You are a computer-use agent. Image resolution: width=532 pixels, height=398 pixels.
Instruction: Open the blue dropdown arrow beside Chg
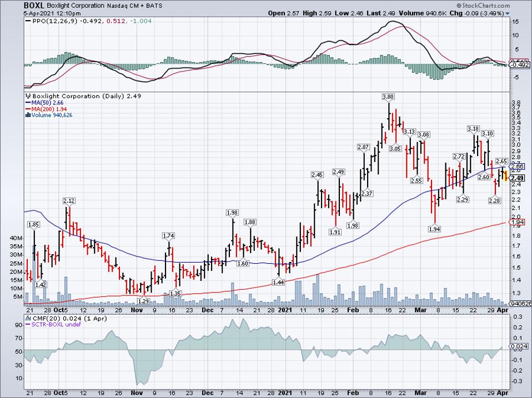[508, 13]
